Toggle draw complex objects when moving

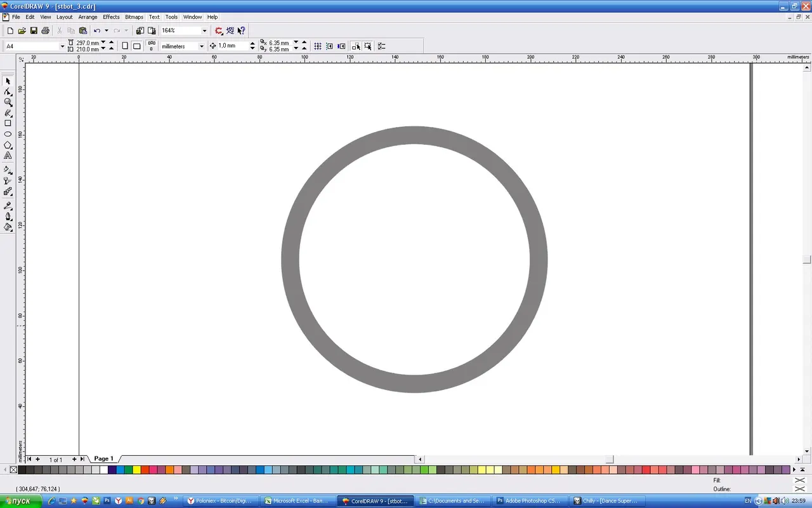coord(356,46)
